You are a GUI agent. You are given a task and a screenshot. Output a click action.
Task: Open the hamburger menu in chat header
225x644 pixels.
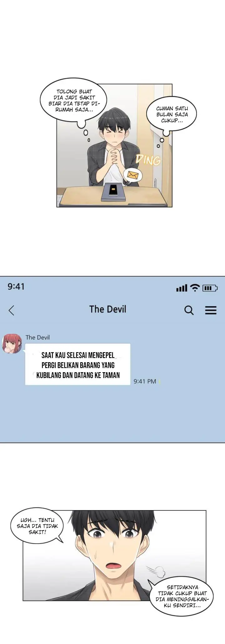coord(211,310)
